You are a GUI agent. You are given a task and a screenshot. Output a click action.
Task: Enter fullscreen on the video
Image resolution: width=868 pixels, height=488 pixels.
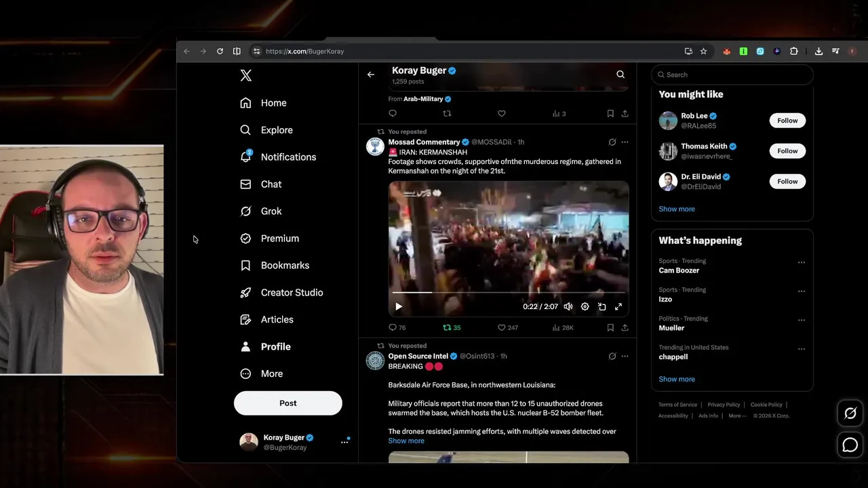(x=618, y=307)
